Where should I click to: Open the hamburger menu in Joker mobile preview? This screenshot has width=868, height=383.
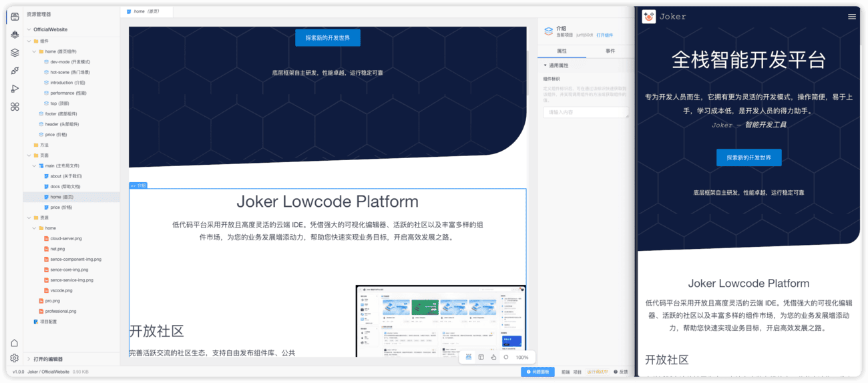click(851, 17)
